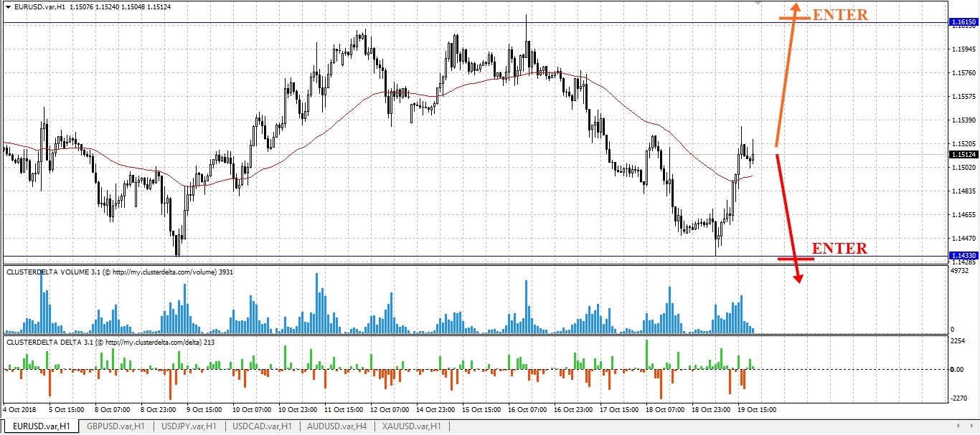Click the current price label 1.15124

962,154
